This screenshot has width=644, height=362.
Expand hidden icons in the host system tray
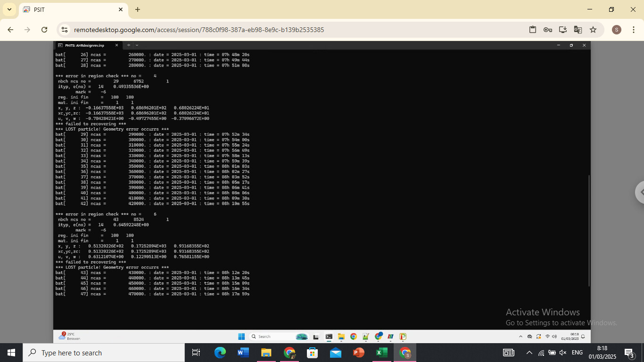[529, 352]
